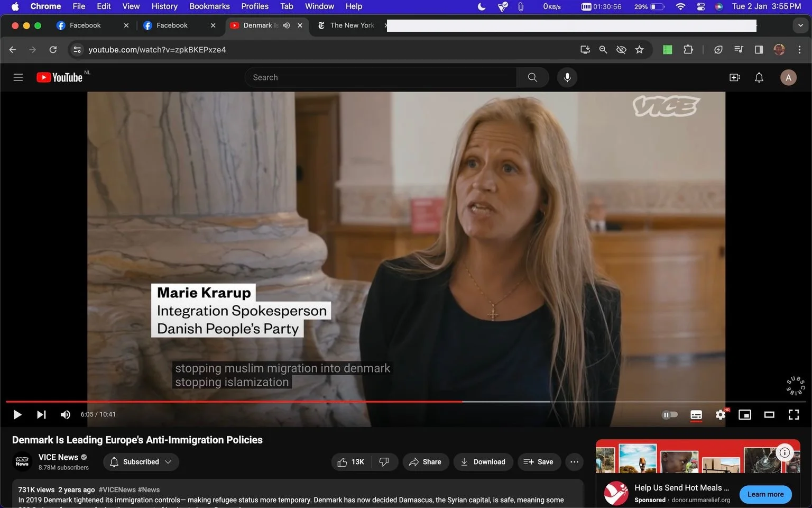
Task: Dislike the video with thumbs down
Action: (384, 462)
